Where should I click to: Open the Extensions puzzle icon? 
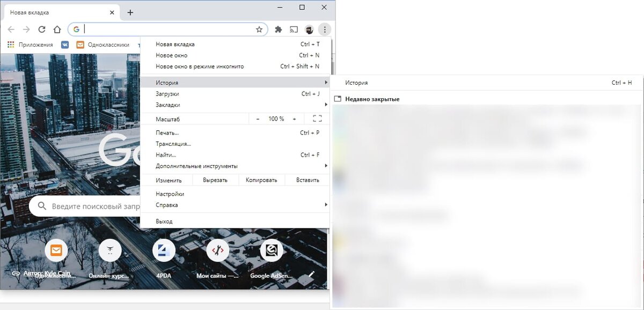tap(279, 29)
